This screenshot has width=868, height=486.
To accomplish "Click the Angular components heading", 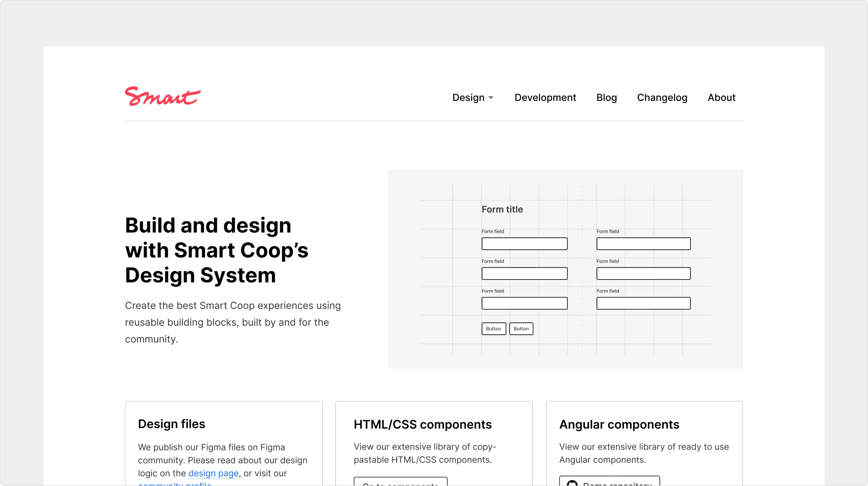I will coord(619,425).
